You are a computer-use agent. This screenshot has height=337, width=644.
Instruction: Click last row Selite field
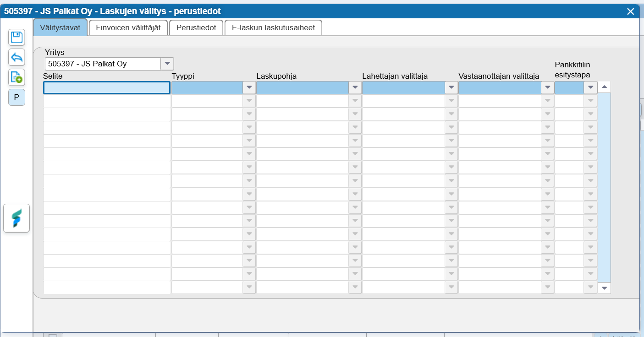pos(107,288)
